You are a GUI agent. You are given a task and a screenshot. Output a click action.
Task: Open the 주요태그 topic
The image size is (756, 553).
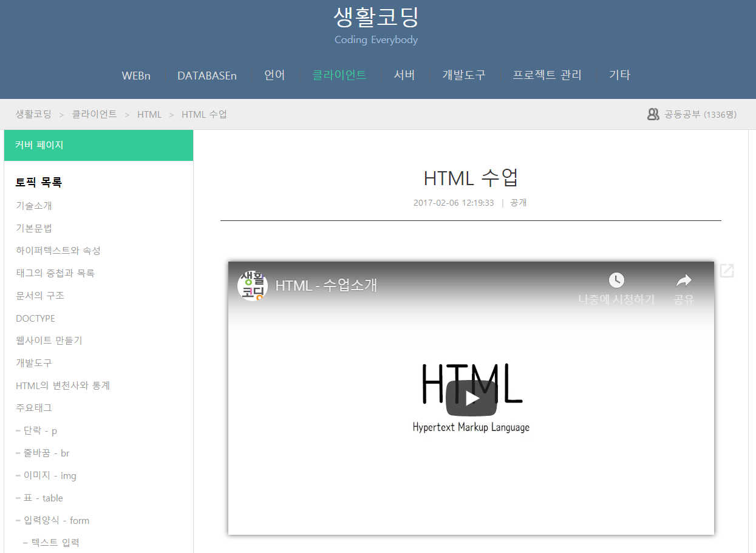[34, 408]
